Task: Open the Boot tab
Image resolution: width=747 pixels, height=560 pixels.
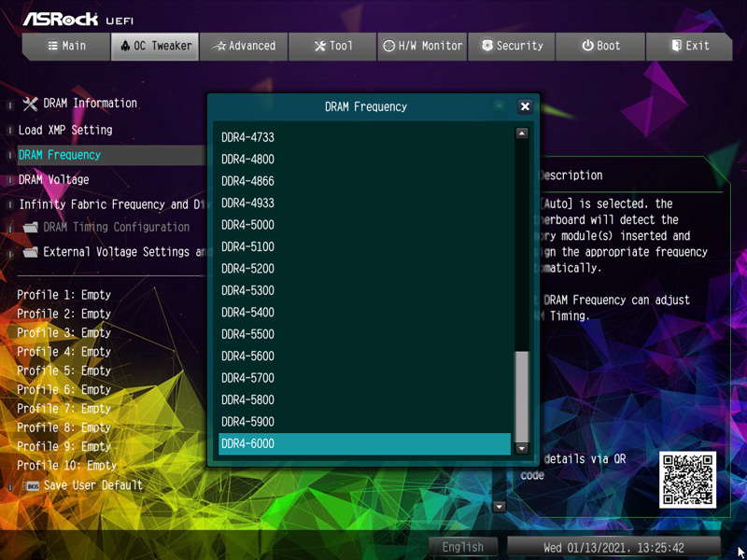Action: point(600,46)
